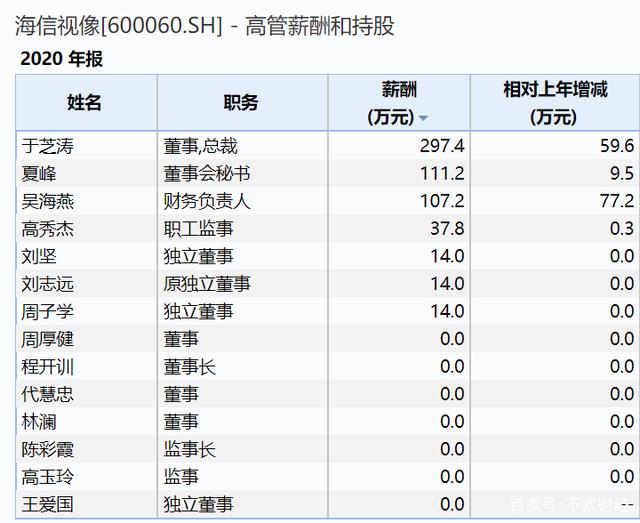Select the name cell 于芝涛
Image resolution: width=640 pixels, height=523 pixels.
point(48,146)
